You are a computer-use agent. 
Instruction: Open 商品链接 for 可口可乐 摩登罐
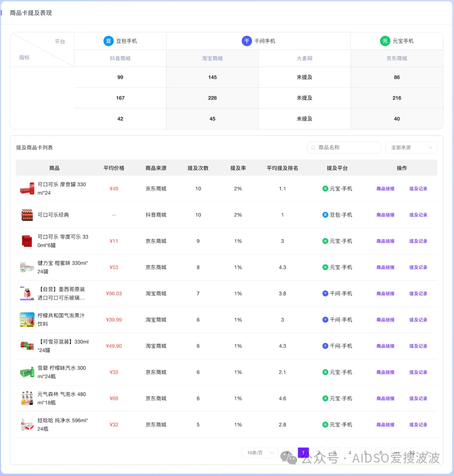click(385, 188)
